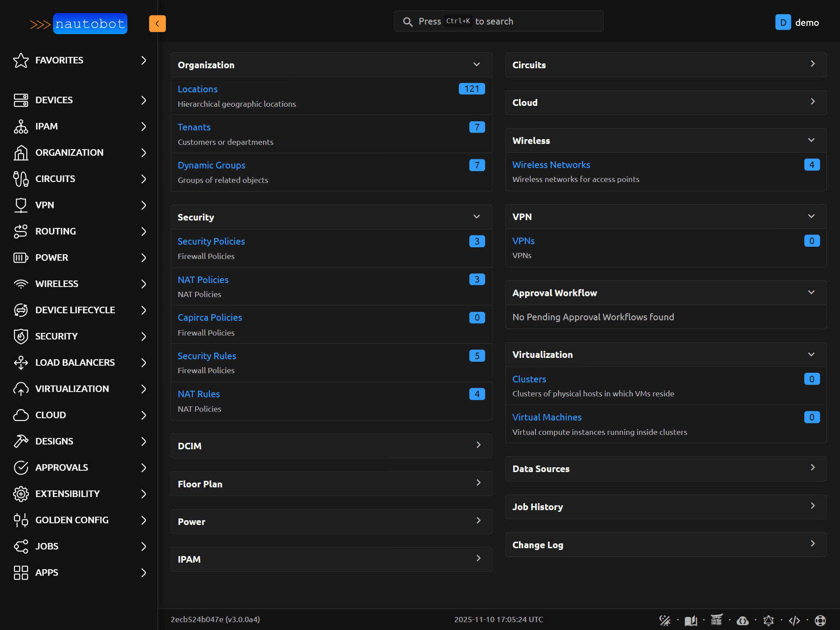
Task: Click the Golden Config sidebar icon
Action: coord(21,520)
